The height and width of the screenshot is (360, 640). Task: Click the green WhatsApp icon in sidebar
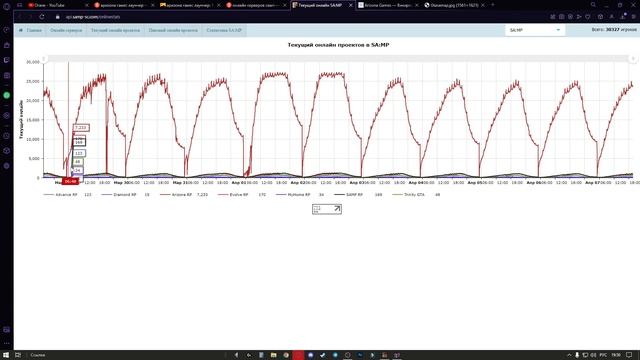coord(7,95)
